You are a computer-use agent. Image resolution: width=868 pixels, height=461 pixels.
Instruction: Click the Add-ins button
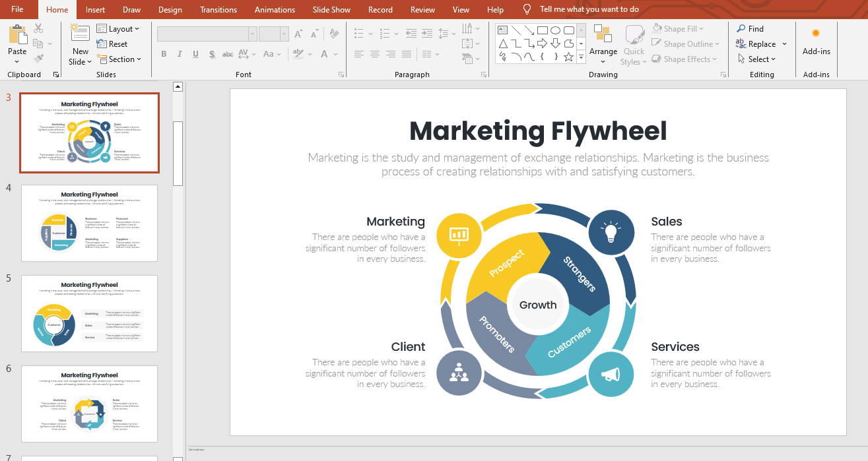pos(817,42)
